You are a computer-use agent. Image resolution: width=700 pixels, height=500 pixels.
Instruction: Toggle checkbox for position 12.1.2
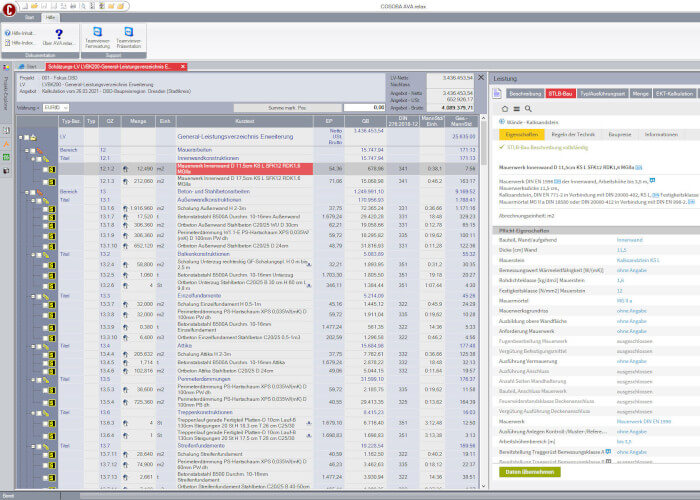coord(45,170)
